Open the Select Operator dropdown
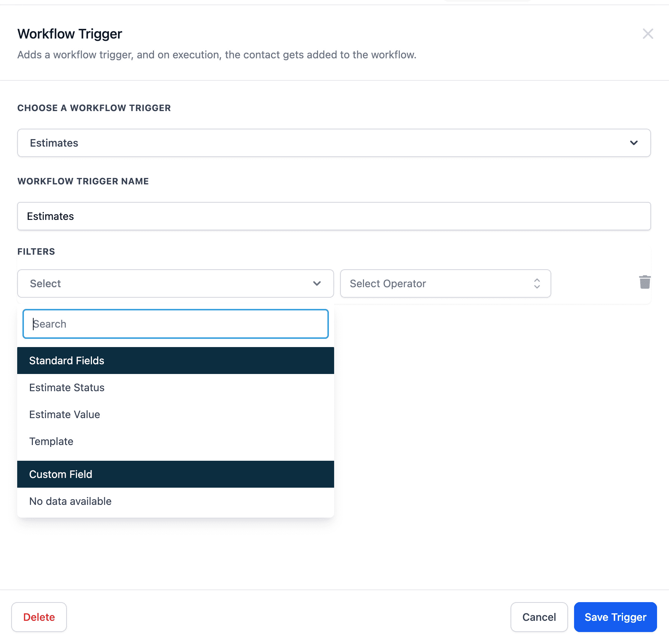This screenshot has width=669, height=644. 446,283
